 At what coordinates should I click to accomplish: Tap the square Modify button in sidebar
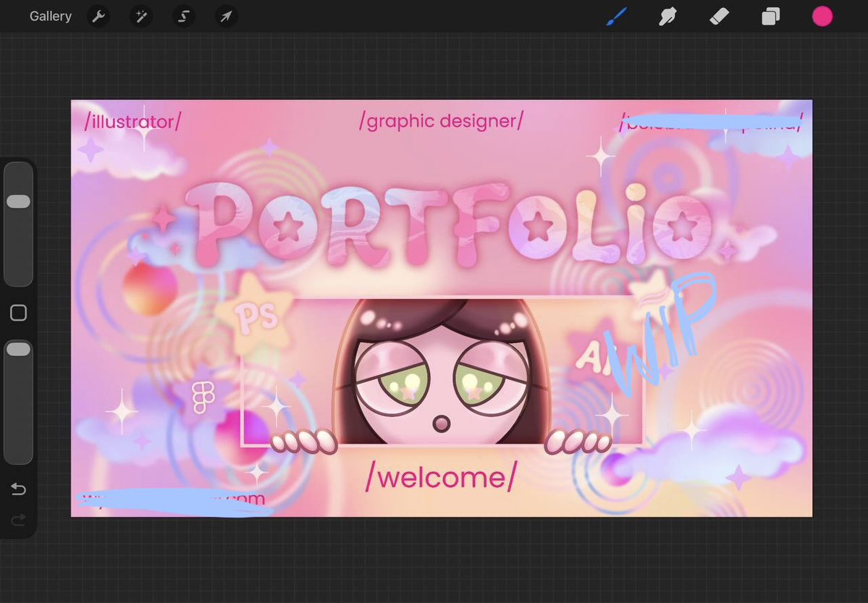coord(18,313)
